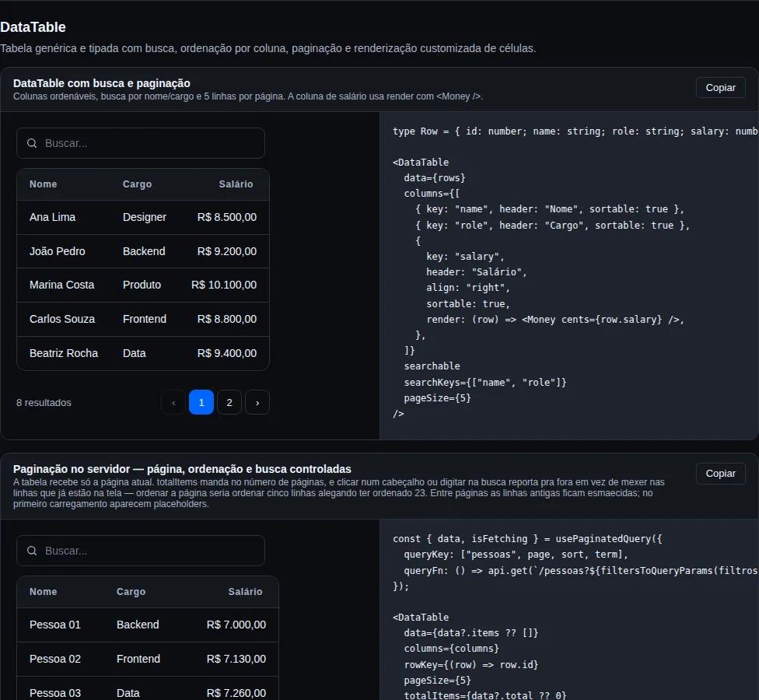The image size is (759, 700).
Task: Click the search magnifier icon in server pagination table
Action: pyautogui.click(x=32, y=551)
